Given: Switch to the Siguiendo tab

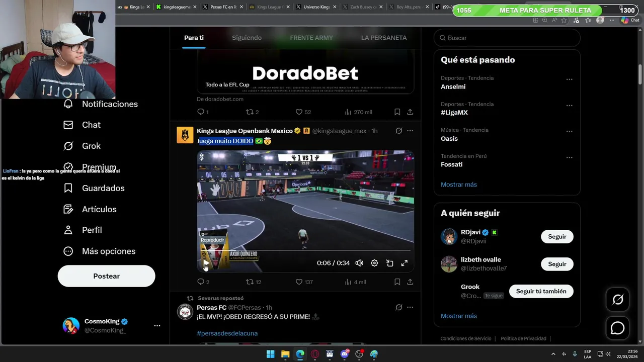Looking at the screenshot, I should 247,38.
